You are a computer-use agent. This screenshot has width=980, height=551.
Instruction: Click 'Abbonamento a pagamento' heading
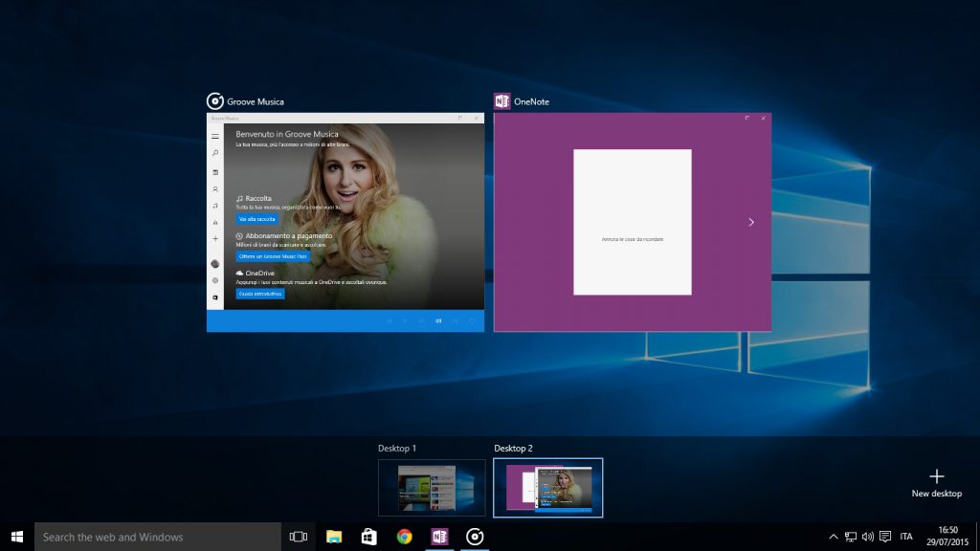tap(289, 235)
